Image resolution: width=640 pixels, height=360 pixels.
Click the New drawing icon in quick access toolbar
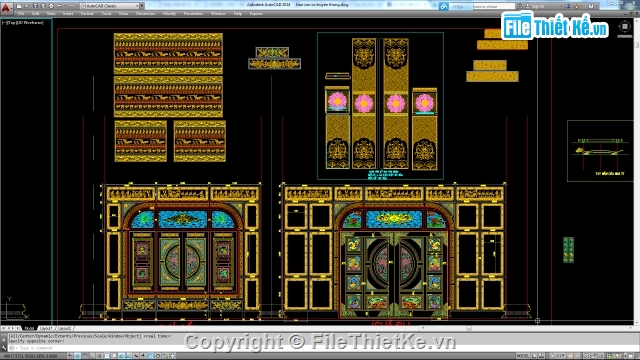(19, 6)
